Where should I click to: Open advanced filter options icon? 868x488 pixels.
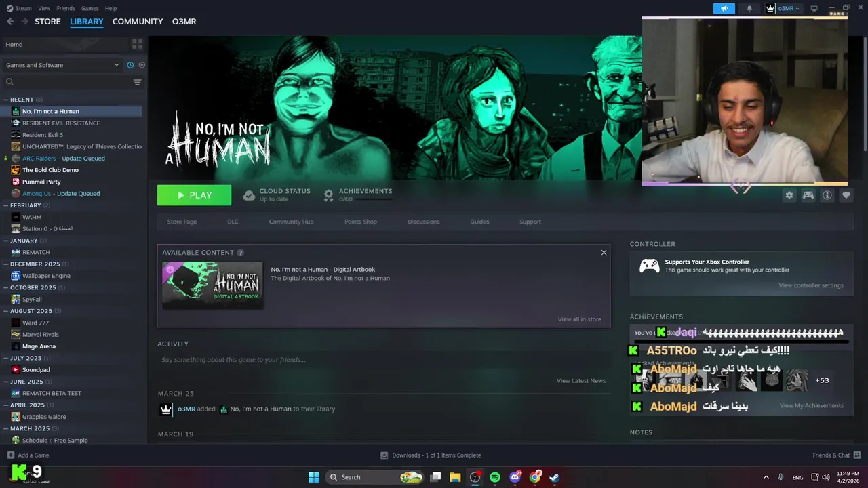(137, 82)
